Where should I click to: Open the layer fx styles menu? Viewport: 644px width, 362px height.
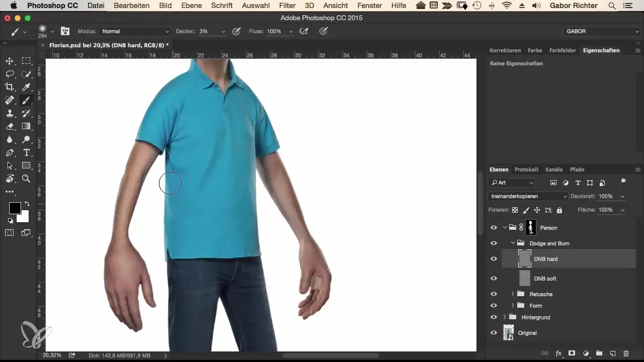pyautogui.click(x=558, y=353)
